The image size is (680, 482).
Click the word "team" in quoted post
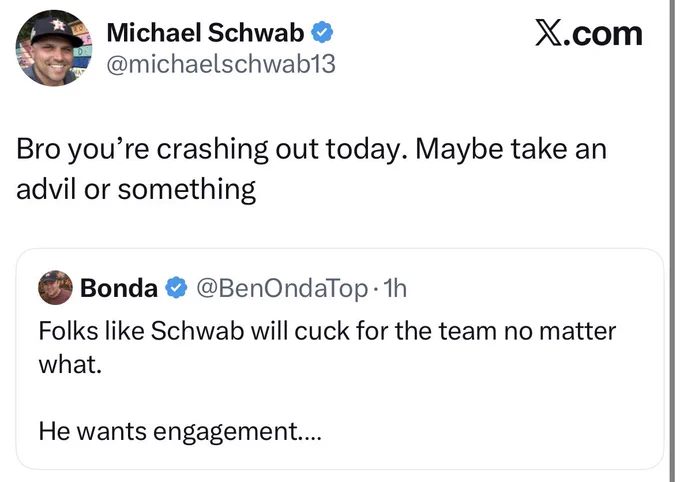pyautogui.click(x=467, y=331)
